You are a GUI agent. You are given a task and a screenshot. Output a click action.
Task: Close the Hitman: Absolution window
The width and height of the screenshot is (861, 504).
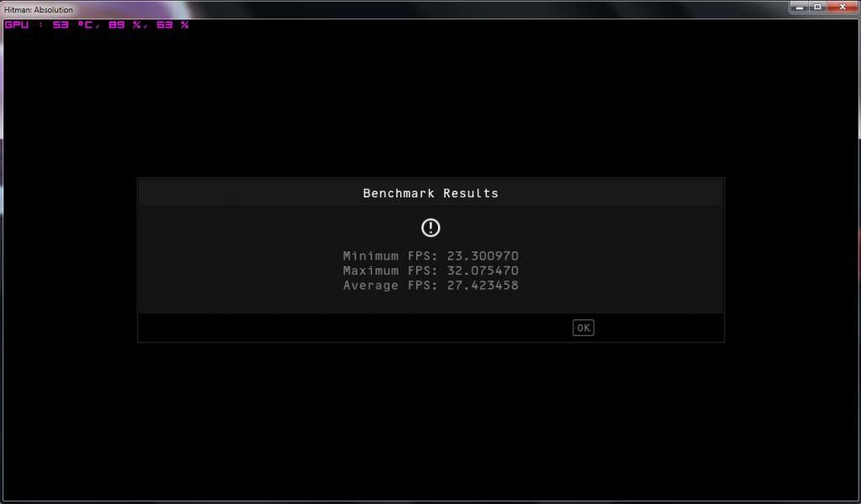tap(843, 7)
